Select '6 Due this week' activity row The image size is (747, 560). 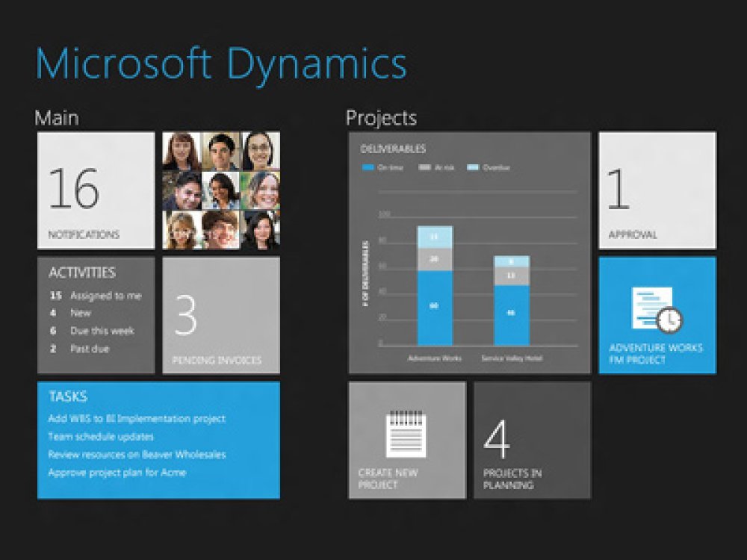click(x=93, y=331)
